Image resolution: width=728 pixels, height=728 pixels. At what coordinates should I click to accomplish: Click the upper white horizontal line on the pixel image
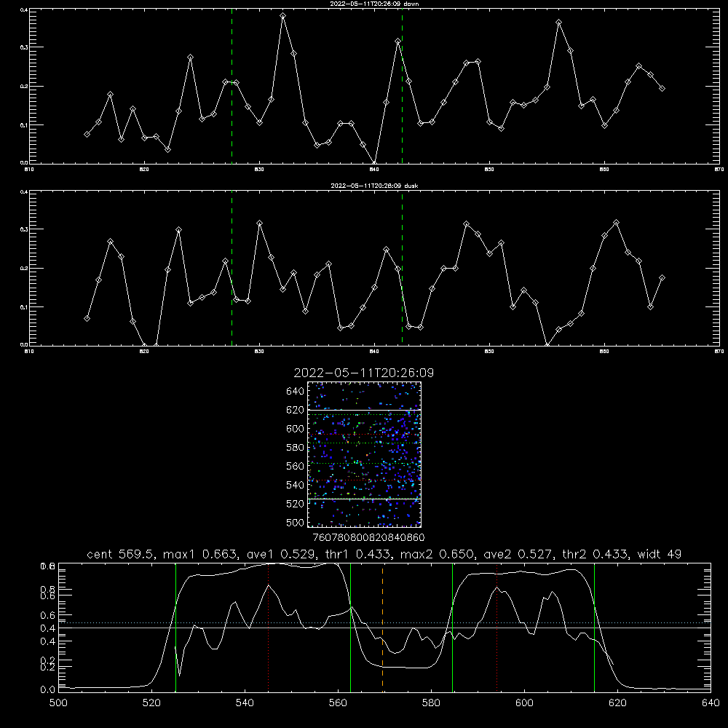point(365,410)
